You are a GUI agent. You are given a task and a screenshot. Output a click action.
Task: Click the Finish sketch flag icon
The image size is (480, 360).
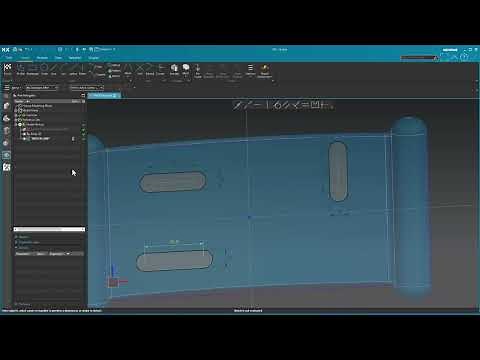point(7,68)
